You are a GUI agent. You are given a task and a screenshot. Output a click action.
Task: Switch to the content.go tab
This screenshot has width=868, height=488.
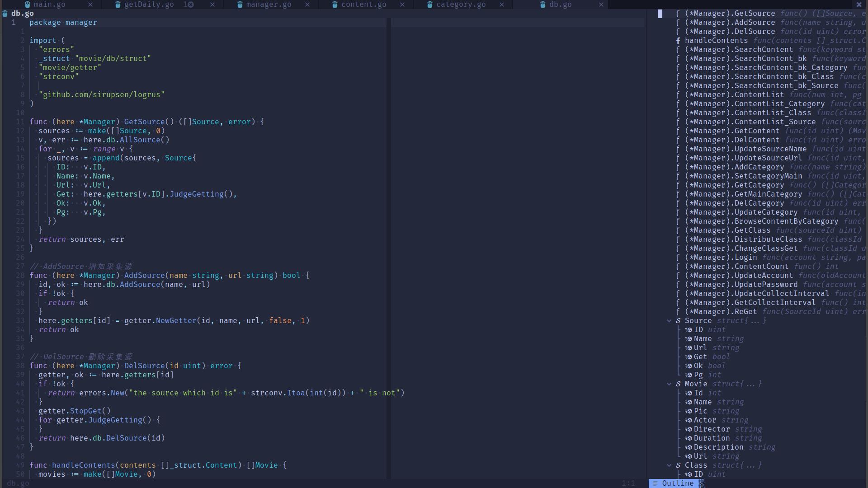click(x=363, y=5)
